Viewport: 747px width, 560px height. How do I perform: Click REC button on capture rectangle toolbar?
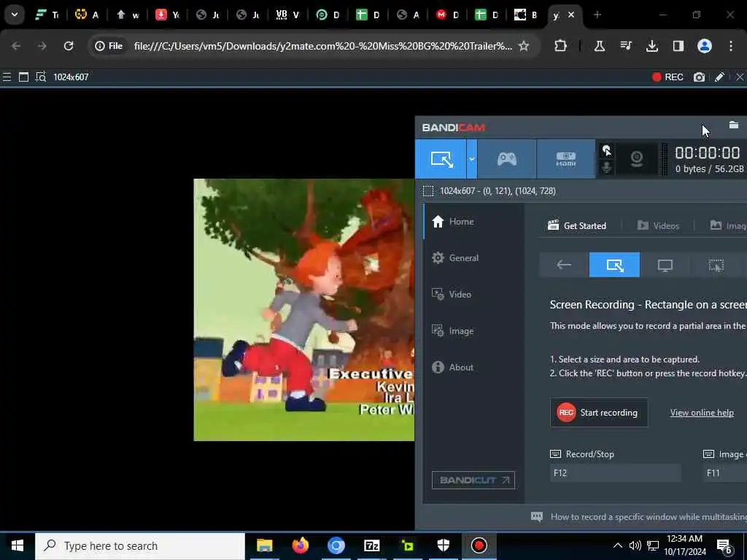click(x=667, y=77)
